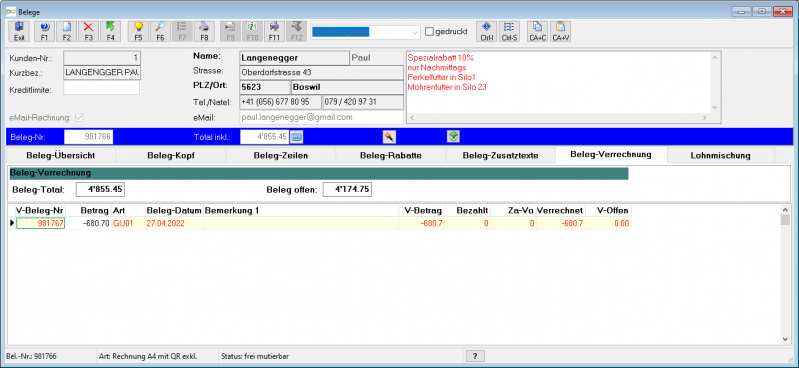Click the CtrH toolbar icon

486,31
